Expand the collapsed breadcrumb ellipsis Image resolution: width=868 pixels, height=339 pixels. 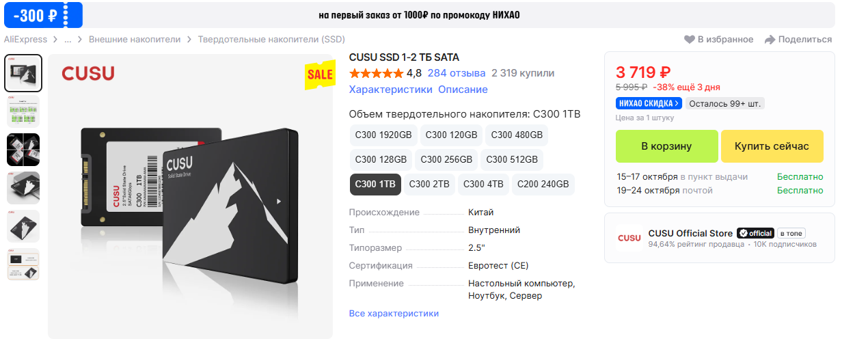point(68,40)
